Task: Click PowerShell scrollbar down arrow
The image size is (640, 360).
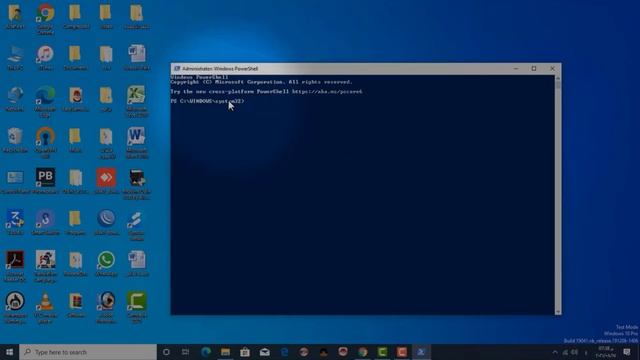Action: (558, 311)
